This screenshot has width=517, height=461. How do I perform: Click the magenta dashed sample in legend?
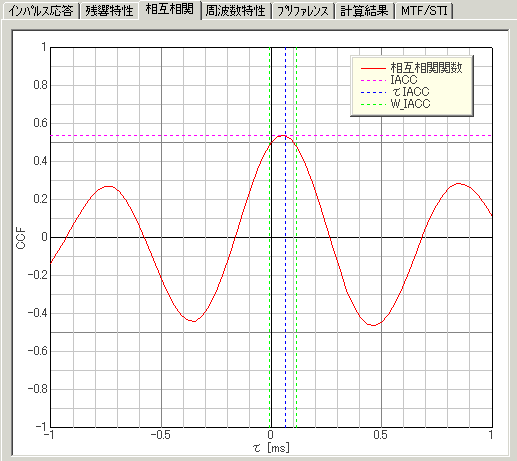tap(373, 80)
